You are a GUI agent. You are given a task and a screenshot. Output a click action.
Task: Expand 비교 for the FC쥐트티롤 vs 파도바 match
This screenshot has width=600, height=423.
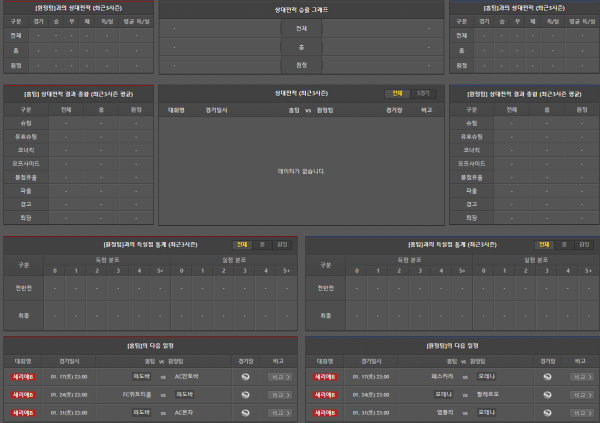(x=279, y=394)
